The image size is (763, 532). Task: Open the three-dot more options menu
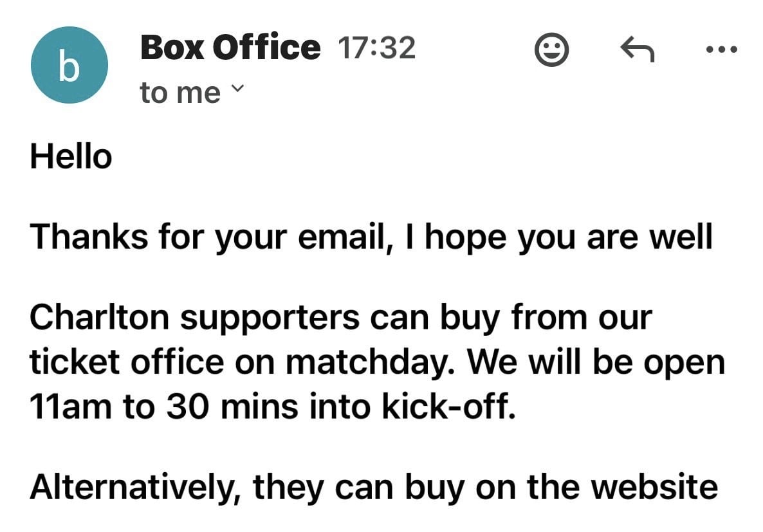(723, 50)
